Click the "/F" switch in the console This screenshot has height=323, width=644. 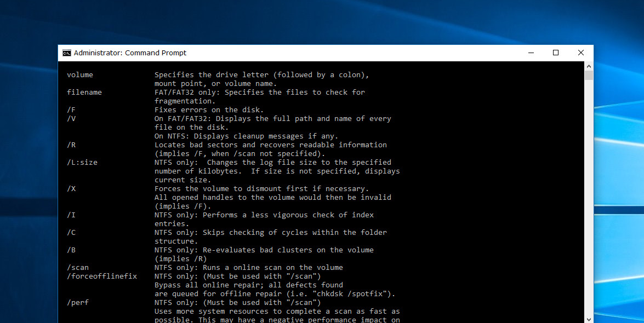(71, 110)
